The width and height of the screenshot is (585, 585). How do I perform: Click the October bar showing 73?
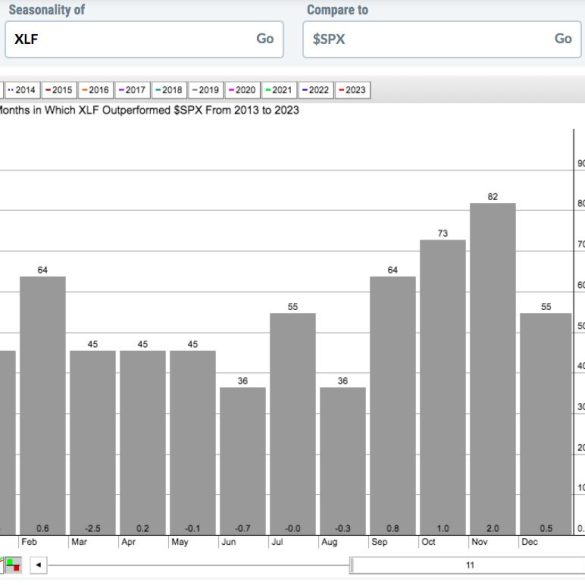pos(443,387)
